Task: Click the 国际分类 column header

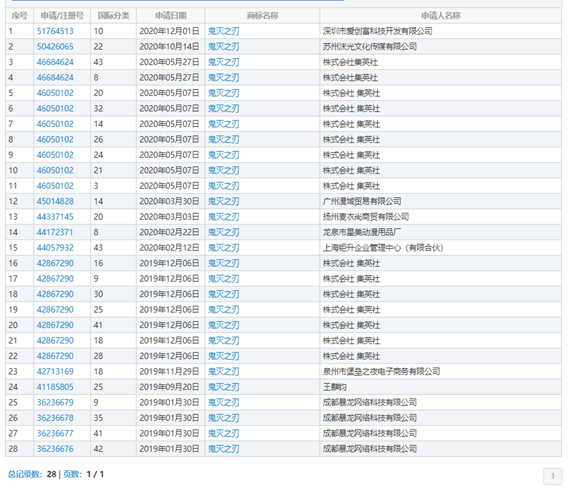Action: pyautogui.click(x=113, y=16)
